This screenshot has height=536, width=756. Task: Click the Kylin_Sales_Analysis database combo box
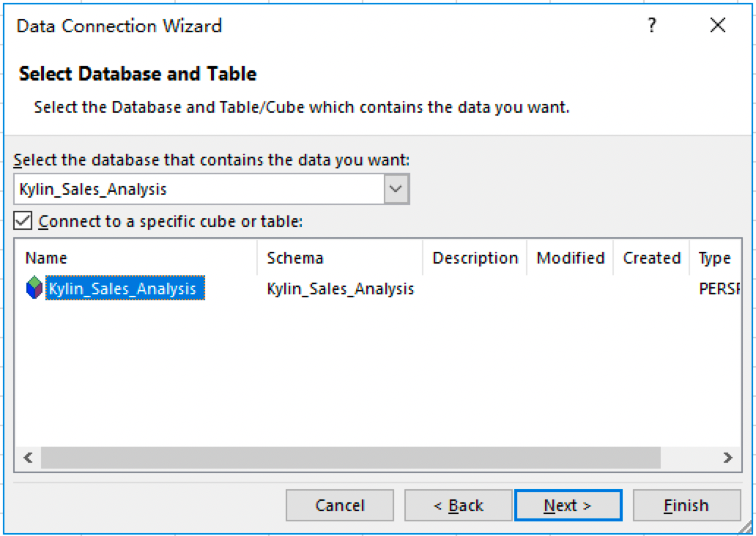tap(199, 189)
